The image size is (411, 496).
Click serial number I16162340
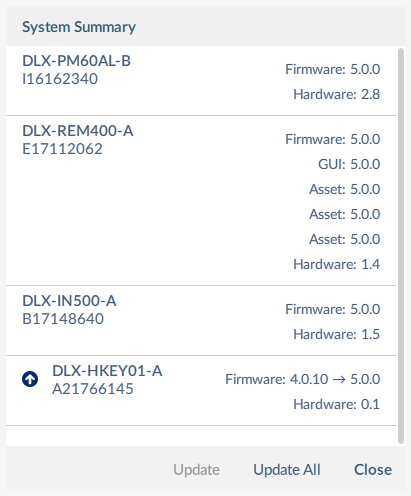pyautogui.click(x=60, y=79)
